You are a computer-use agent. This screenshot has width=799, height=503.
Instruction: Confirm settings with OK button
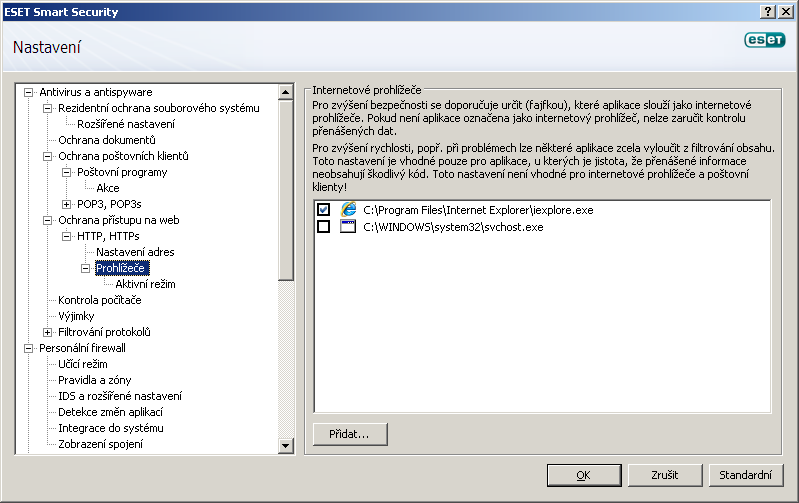pos(584,475)
